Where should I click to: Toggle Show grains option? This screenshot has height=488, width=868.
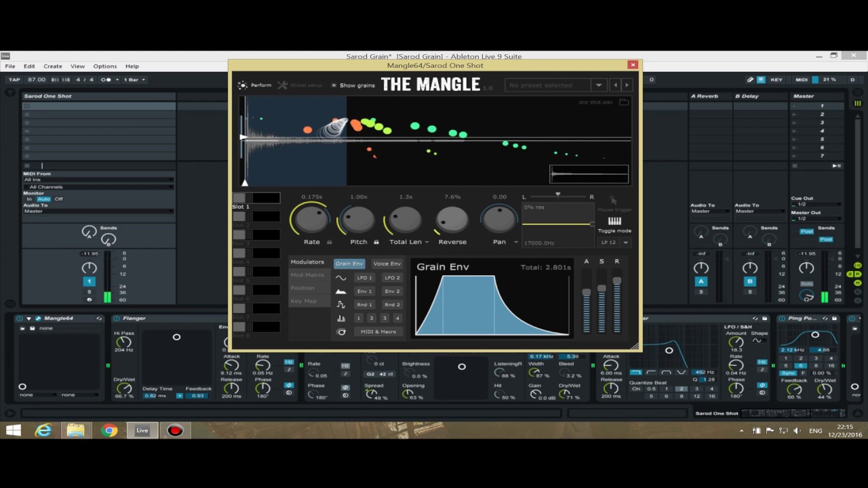[353, 85]
